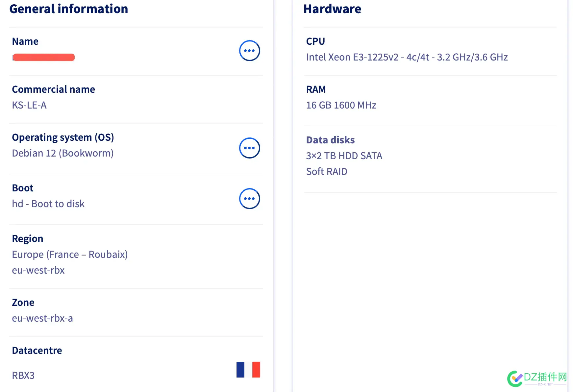This screenshot has height=392, width=573.
Task: Click the General information heading
Action: pos(68,9)
